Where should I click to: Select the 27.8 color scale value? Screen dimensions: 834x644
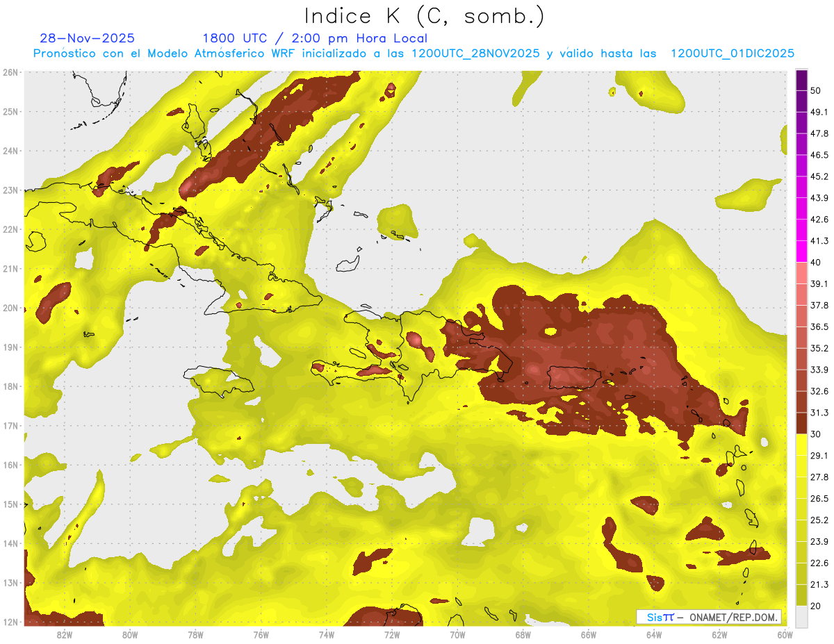819,477
